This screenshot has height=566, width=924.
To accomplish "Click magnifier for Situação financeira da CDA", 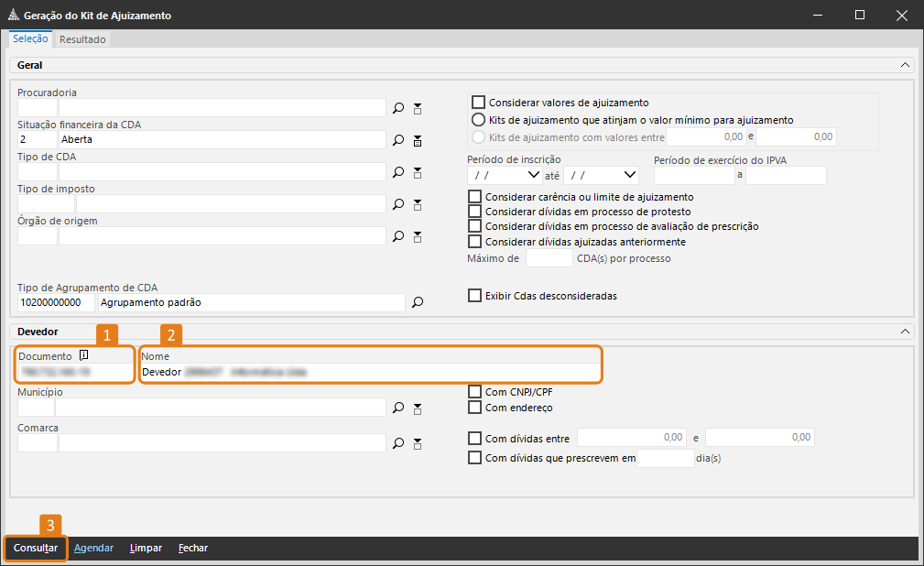I will click(x=398, y=140).
